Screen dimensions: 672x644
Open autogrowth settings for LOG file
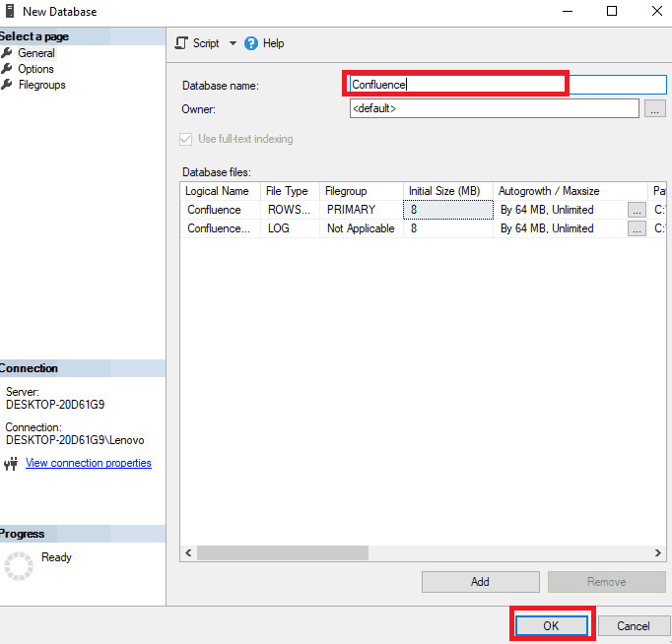point(638,228)
